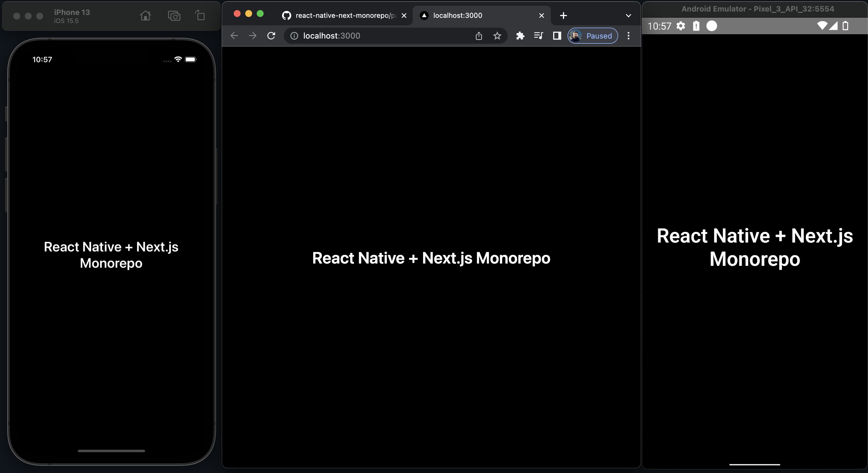Image resolution: width=868 pixels, height=473 pixels.
Task: Click the heading text on iPhone simulator
Action: [111, 255]
